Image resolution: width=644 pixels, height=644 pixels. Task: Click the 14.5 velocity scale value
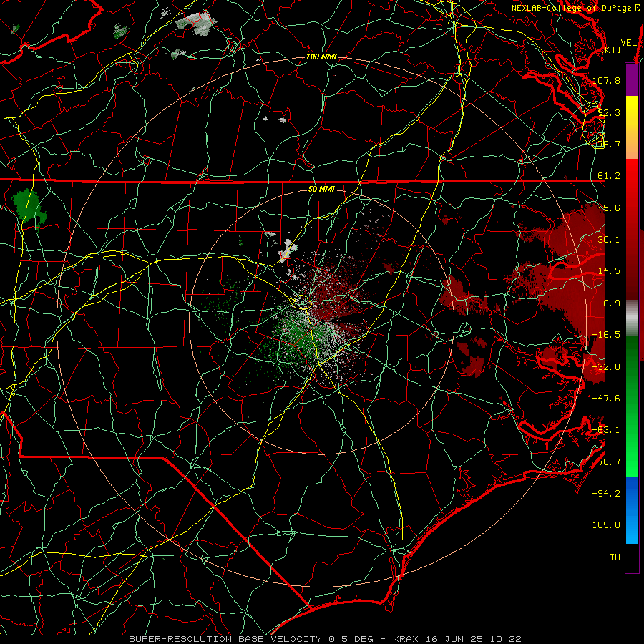point(609,271)
